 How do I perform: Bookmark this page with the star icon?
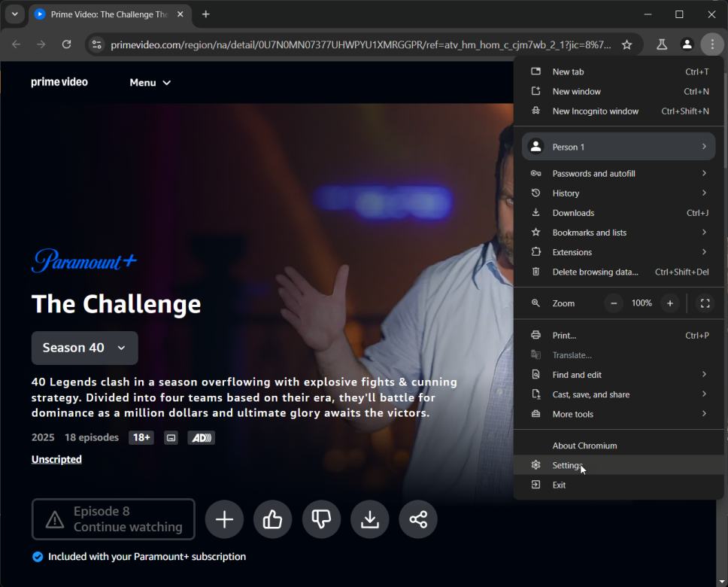[626, 44]
